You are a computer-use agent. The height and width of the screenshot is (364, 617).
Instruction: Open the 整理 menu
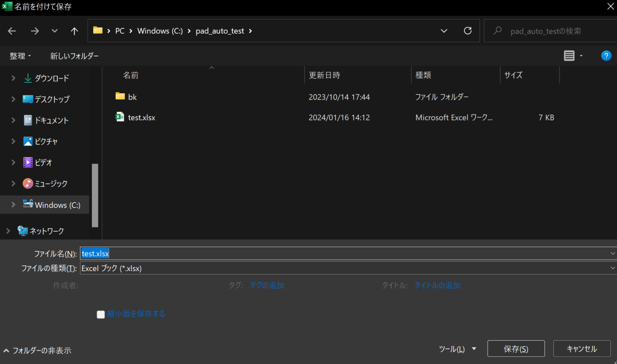[20, 56]
